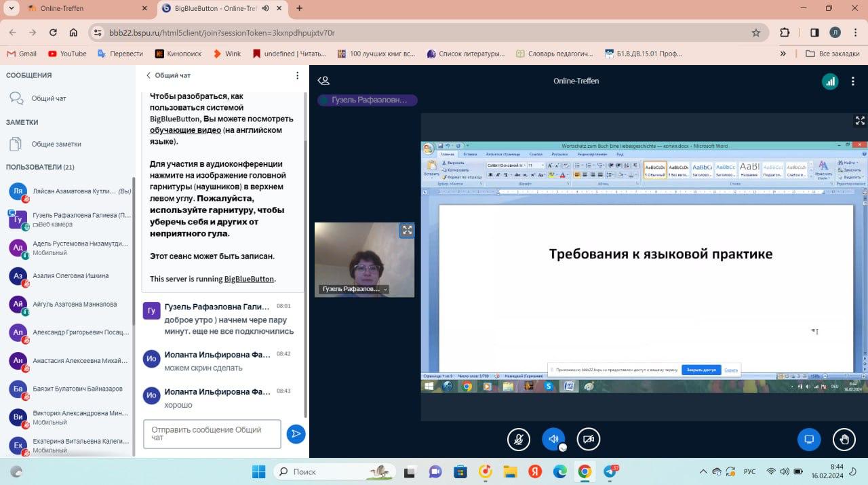Open the connection status indicator
Viewport: 868px width, 485px height.
click(x=830, y=81)
